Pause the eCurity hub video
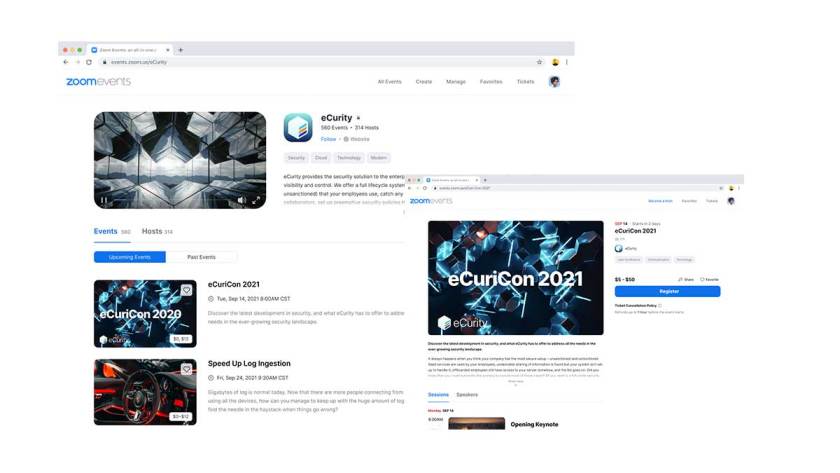Viewport: 840px width, 473px height. coord(104,200)
